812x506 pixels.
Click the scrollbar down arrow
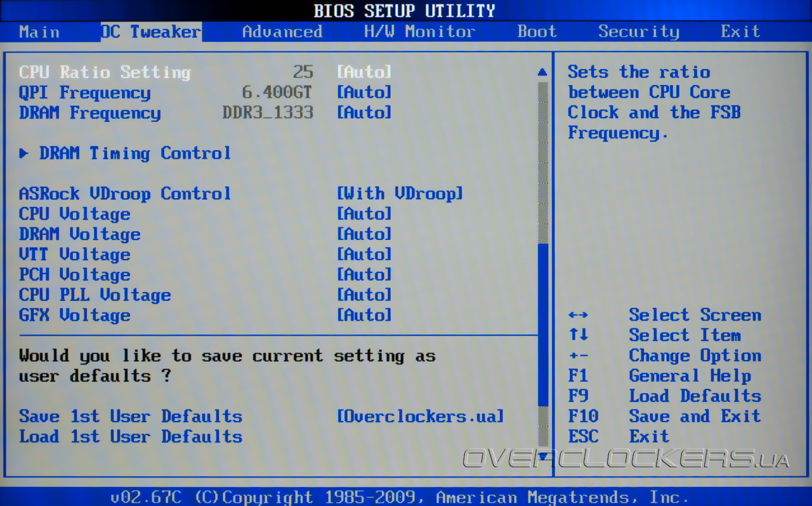[x=542, y=456]
